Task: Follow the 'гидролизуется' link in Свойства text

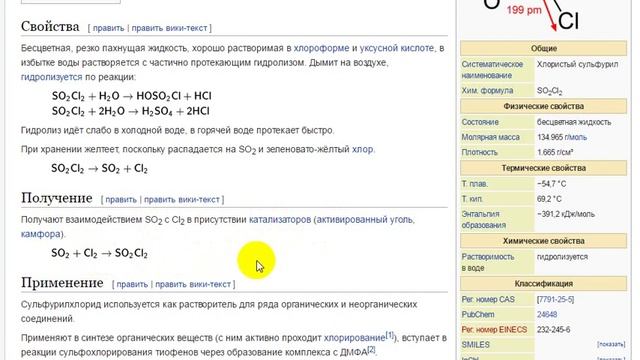Action: click(x=51, y=77)
